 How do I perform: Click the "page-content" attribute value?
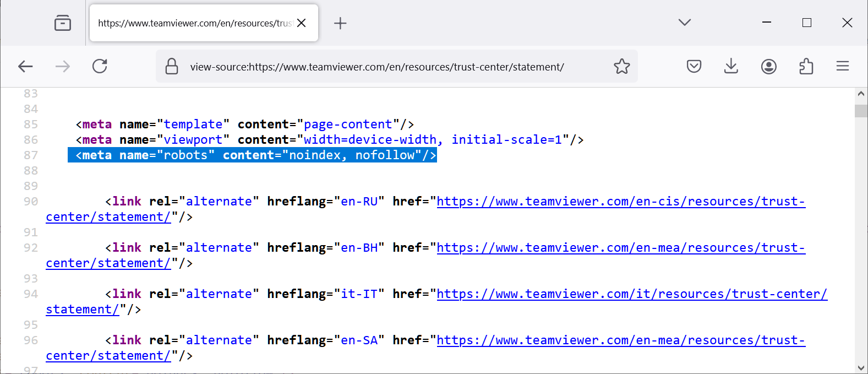(348, 124)
